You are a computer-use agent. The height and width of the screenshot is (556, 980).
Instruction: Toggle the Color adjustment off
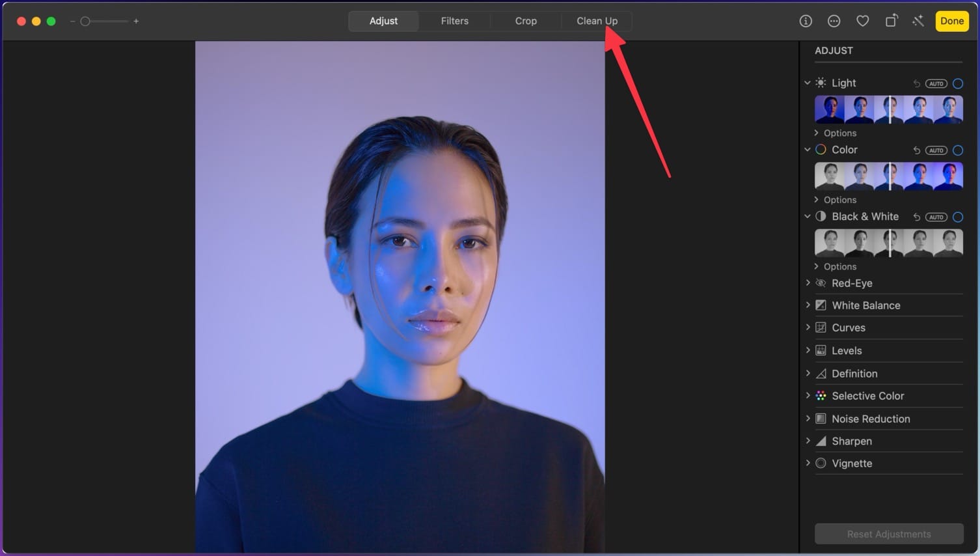click(x=957, y=150)
